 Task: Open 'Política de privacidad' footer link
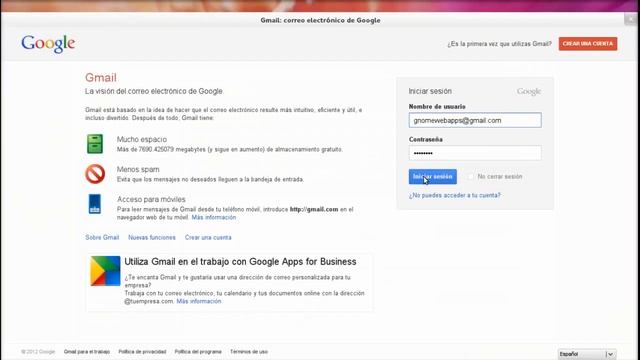(142, 352)
